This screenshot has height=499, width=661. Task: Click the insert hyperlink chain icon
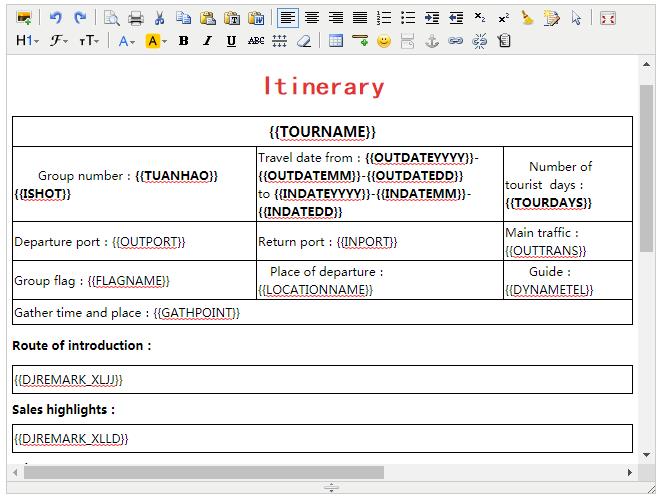click(455, 41)
